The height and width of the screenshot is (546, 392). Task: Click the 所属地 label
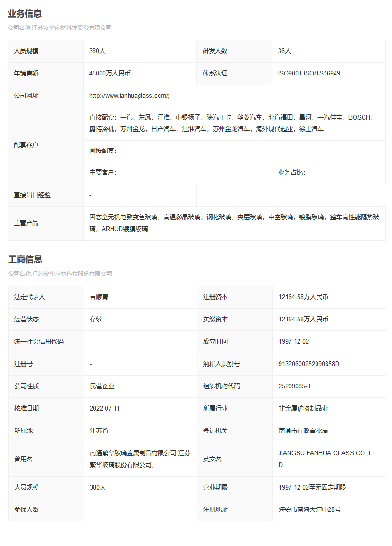23,431
